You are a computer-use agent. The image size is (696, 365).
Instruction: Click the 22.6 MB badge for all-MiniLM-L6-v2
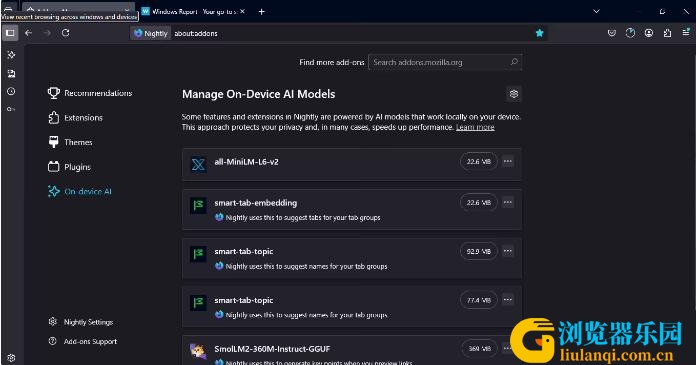tap(478, 162)
